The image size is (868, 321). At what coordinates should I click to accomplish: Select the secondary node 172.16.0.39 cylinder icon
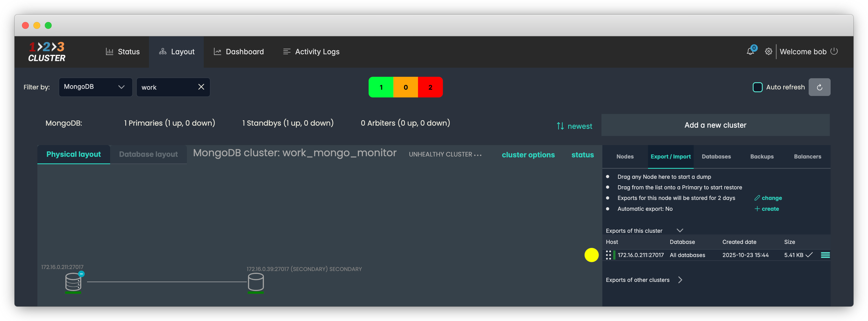(x=256, y=282)
